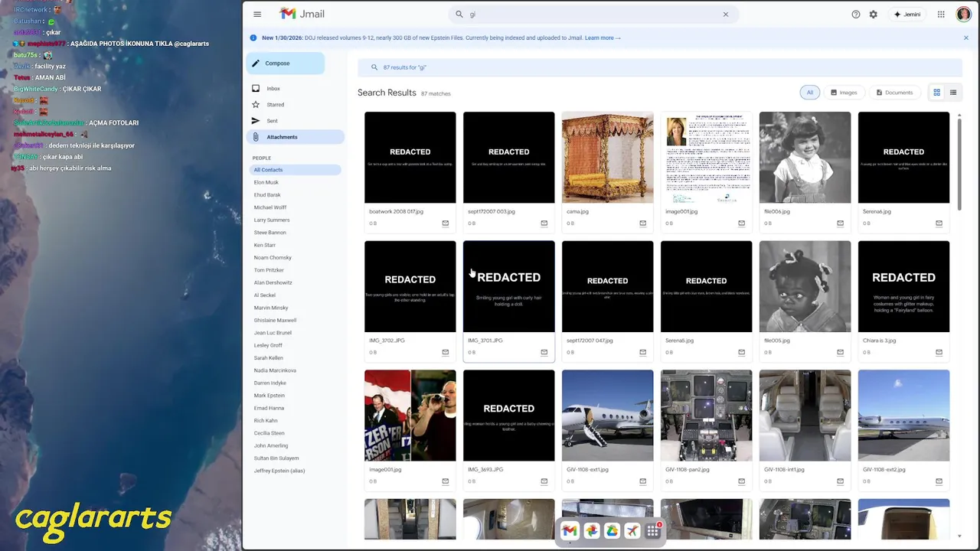Click 'GIV-1108-ext2.jpg' file name

(884, 470)
